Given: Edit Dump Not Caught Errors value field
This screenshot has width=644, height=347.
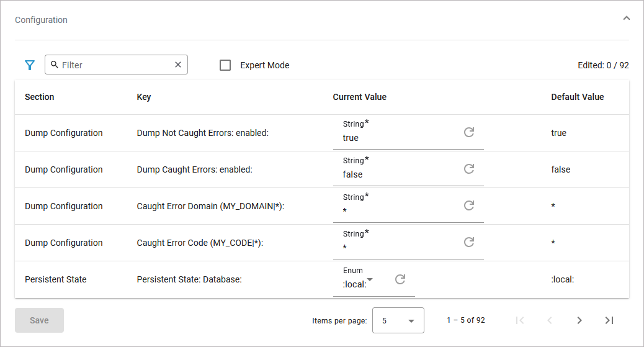Looking at the screenshot, I should point(397,138).
